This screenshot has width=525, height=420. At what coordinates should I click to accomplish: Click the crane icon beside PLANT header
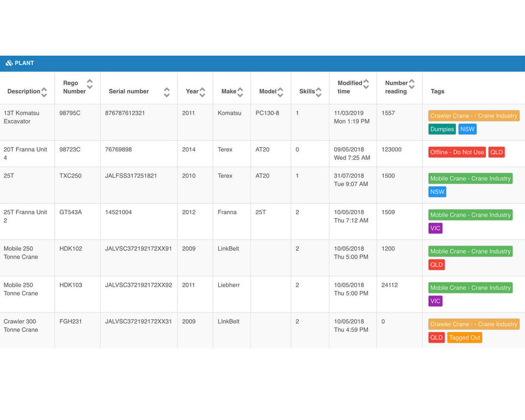pyautogui.click(x=8, y=63)
